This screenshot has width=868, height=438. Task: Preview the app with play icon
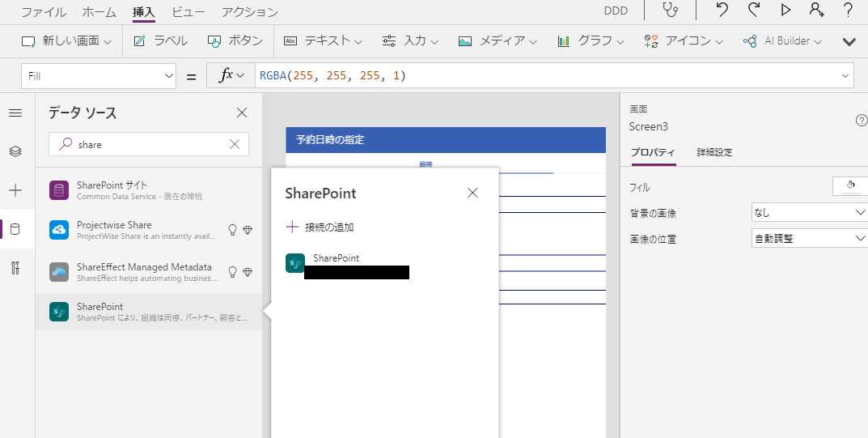pos(785,10)
